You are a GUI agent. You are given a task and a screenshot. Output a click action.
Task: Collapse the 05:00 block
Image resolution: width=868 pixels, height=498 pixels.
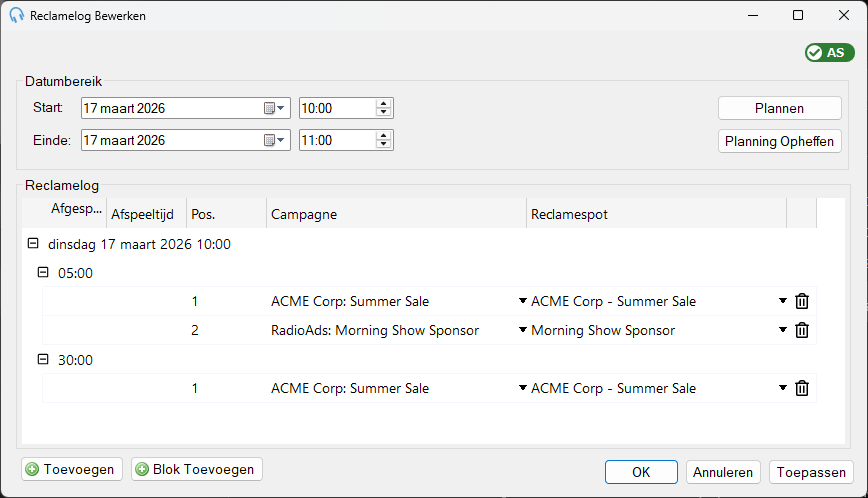(x=43, y=272)
